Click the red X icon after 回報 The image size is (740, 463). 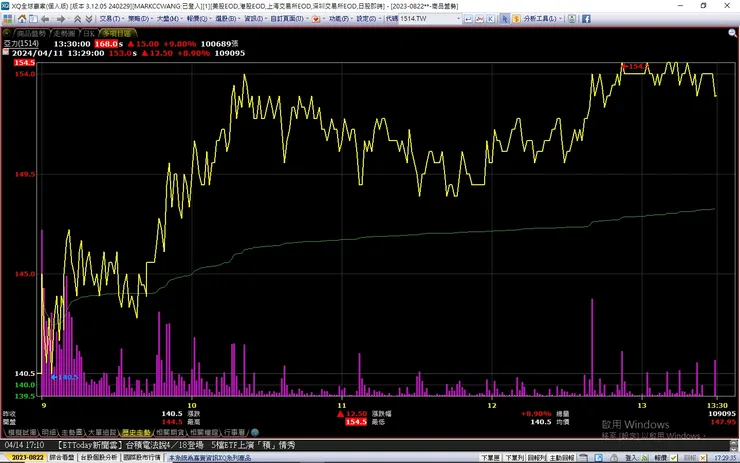[703, 458]
